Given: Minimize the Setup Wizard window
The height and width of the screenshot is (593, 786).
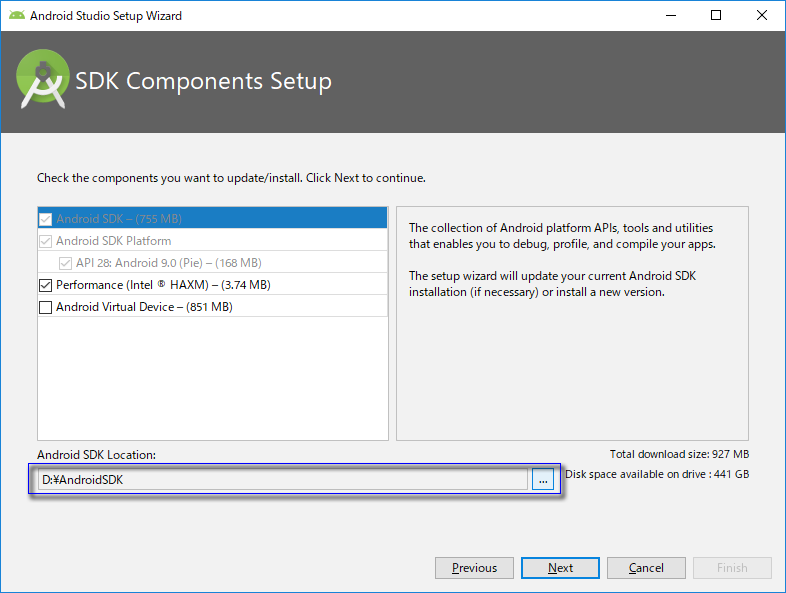Looking at the screenshot, I should click(x=671, y=16).
